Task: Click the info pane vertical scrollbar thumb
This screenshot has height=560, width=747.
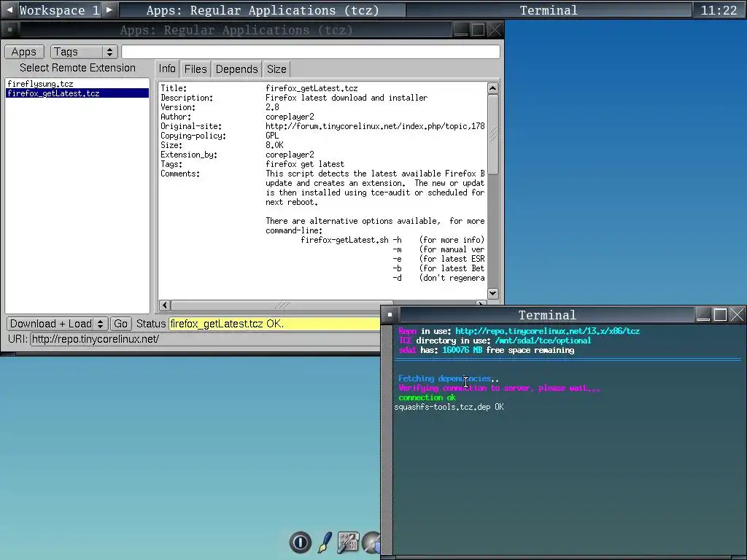Action: 493,134
